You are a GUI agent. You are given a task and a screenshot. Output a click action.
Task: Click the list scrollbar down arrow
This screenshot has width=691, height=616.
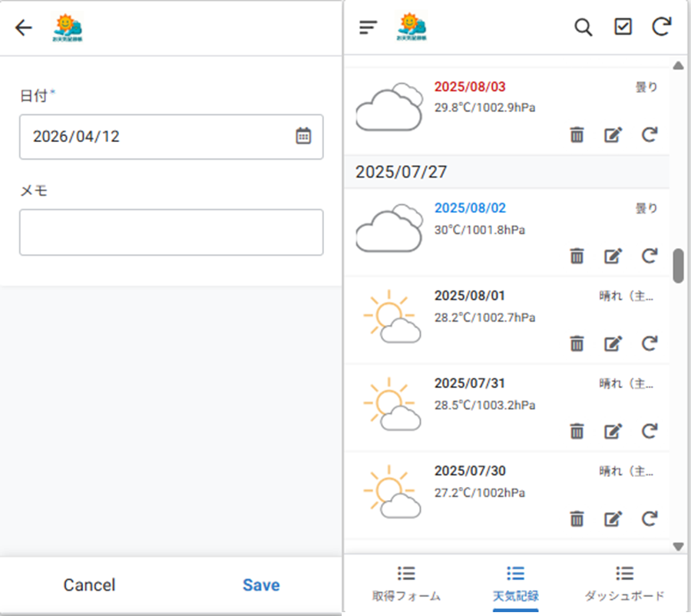point(678,546)
